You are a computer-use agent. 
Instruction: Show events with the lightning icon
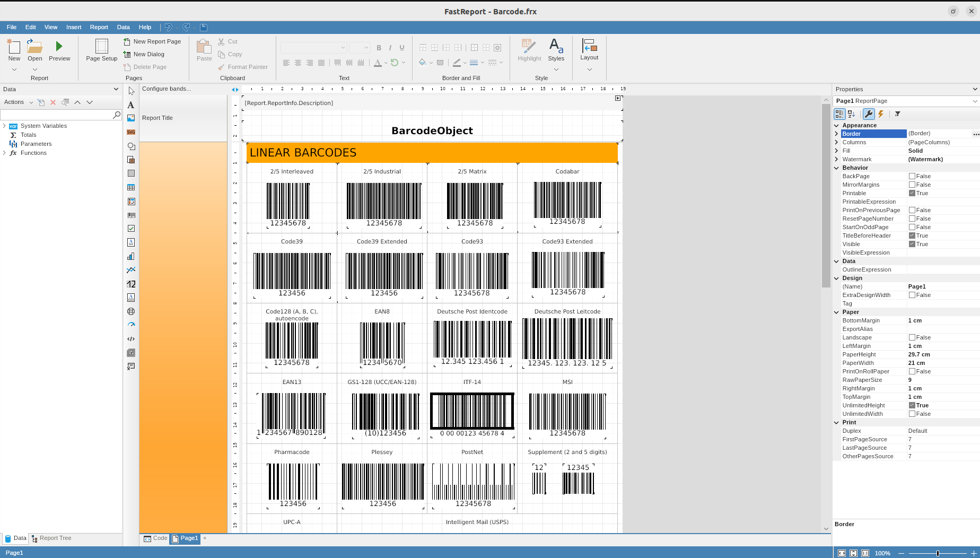point(881,114)
